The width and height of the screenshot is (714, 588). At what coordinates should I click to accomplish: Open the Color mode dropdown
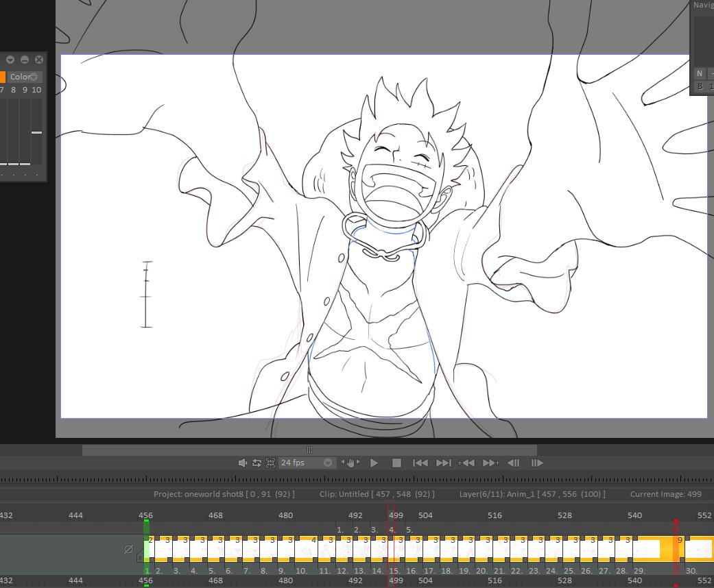click(x=25, y=77)
